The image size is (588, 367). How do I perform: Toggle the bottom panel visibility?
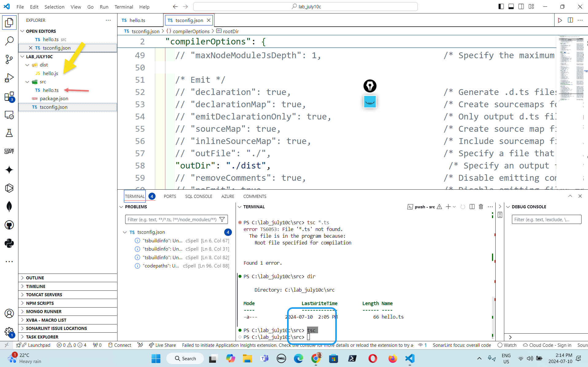(511, 6)
